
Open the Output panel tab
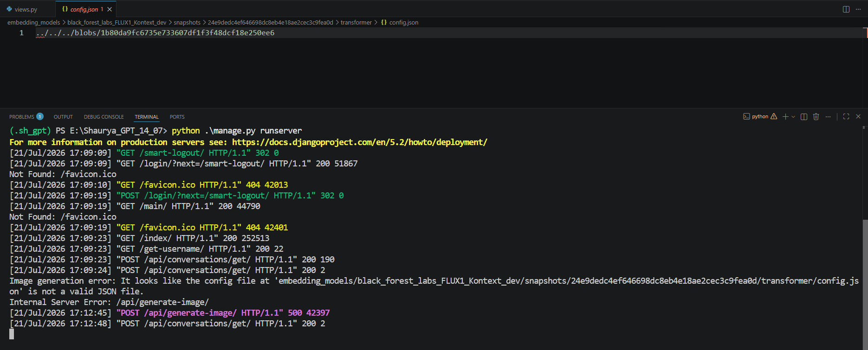pos(63,117)
